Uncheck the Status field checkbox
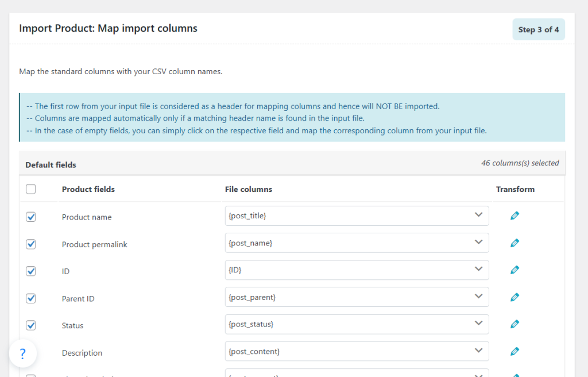The width and height of the screenshot is (588, 377). pyautogui.click(x=30, y=325)
